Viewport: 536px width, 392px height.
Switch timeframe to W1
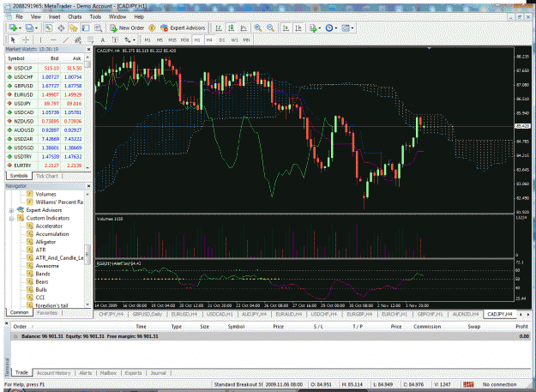(x=234, y=40)
